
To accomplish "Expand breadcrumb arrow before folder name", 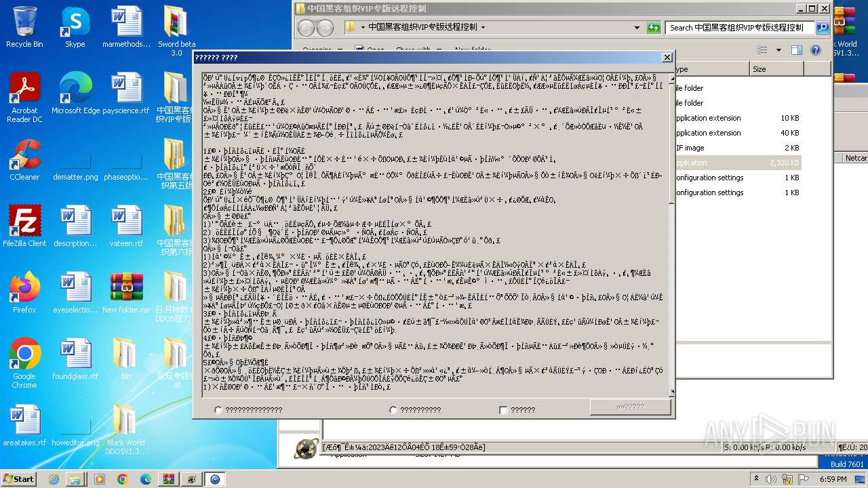I will coord(362,28).
